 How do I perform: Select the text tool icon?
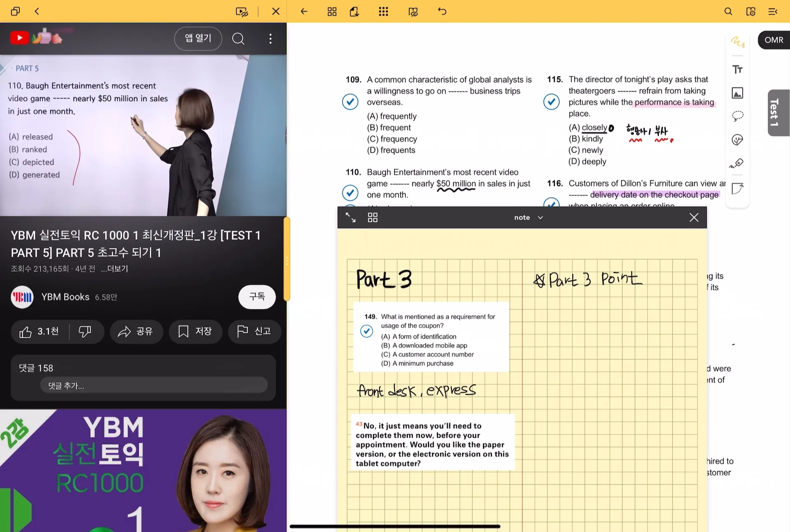pyautogui.click(x=737, y=69)
